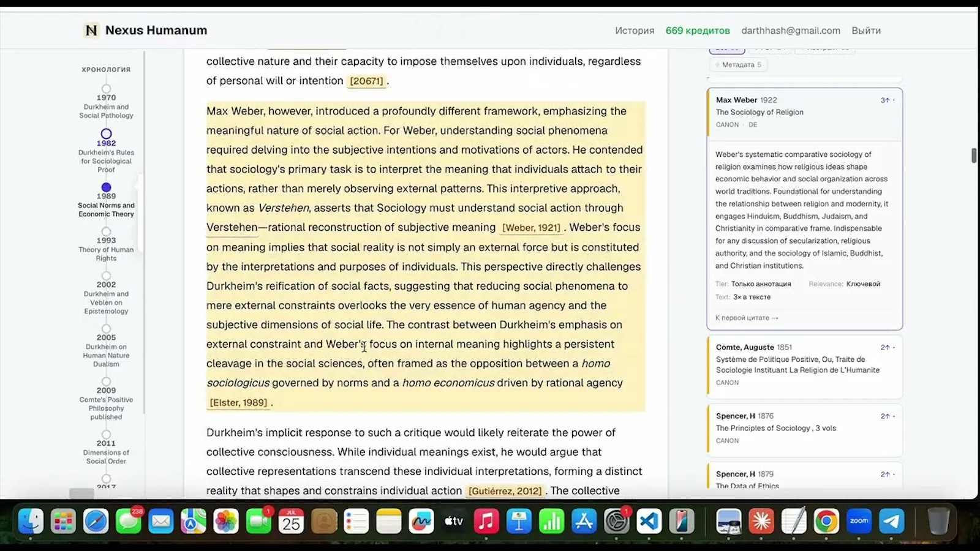Click 'Durkheim and Veblen on Epistemology' label
This screenshot has height=551, width=980.
coord(106,302)
